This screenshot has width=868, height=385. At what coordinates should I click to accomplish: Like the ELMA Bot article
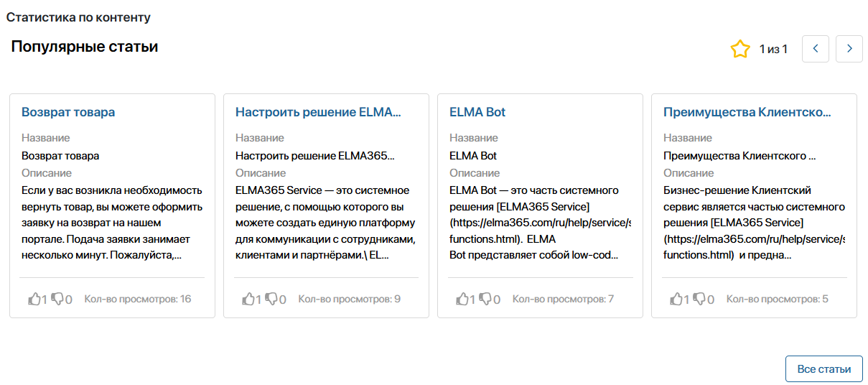pos(462,299)
